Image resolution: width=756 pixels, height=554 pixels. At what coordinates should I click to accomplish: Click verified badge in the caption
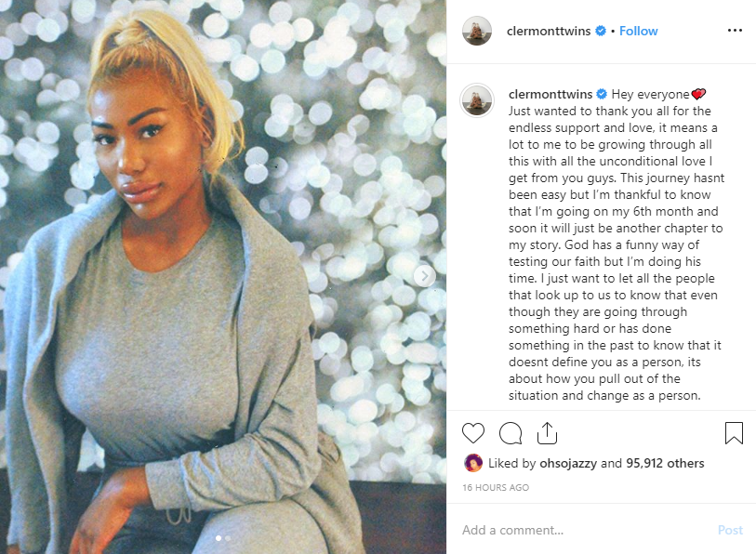(602, 94)
